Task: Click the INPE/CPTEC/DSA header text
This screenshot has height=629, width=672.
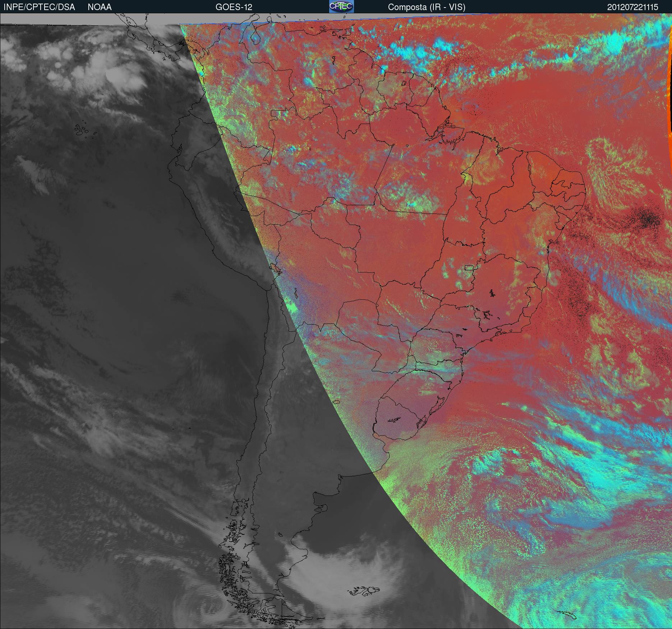Action: point(39,7)
